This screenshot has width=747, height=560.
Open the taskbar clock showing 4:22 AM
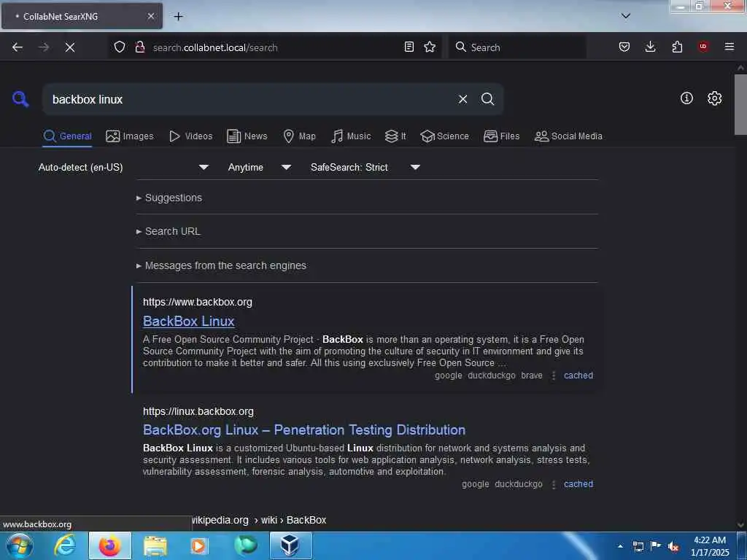[710, 546]
